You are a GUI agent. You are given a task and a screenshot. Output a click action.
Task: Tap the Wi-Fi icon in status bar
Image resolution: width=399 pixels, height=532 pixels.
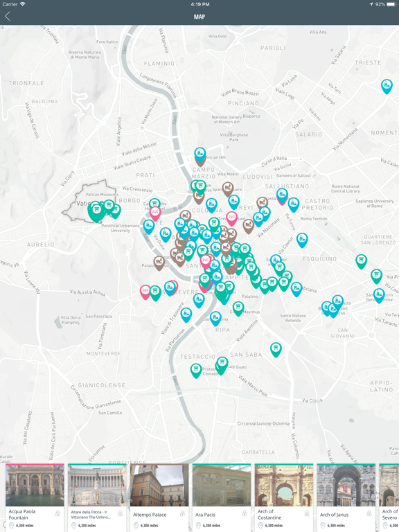pyautogui.click(x=23, y=4)
